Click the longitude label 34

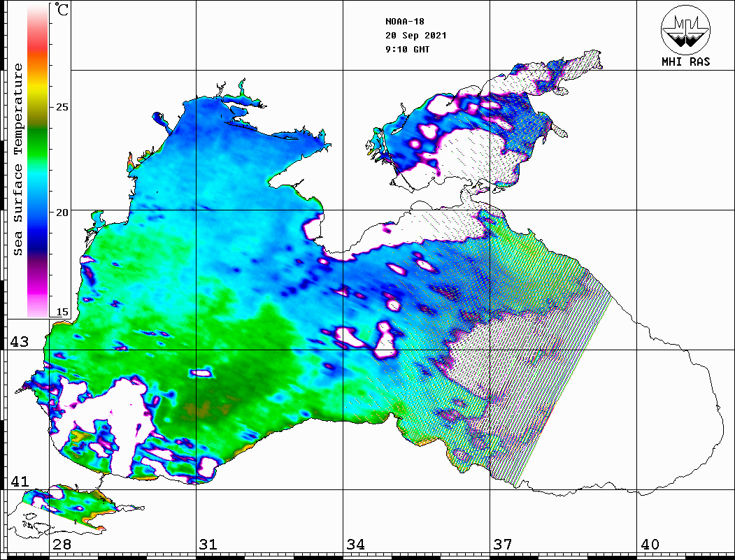click(x=356, y=545)
